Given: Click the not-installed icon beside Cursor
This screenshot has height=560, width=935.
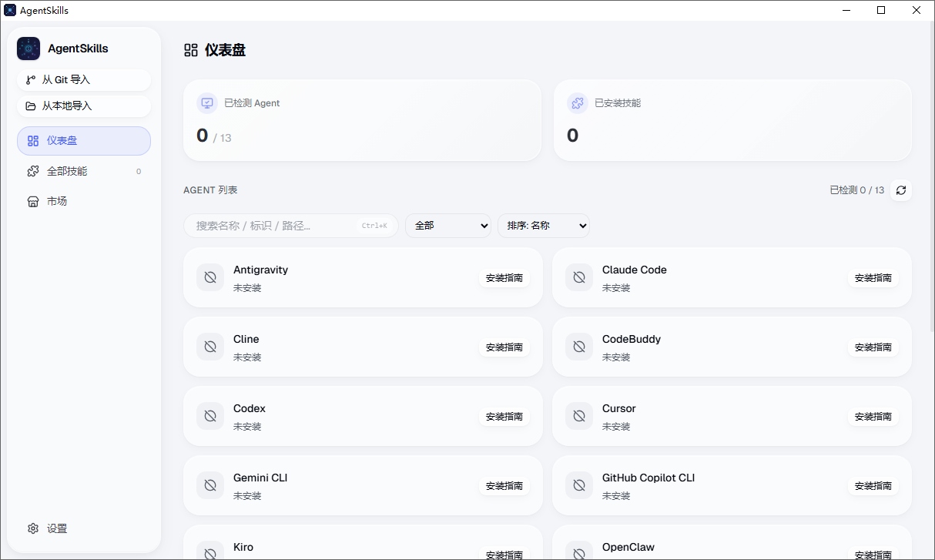Looking at the screenshot, I should (x=579, y=416).
